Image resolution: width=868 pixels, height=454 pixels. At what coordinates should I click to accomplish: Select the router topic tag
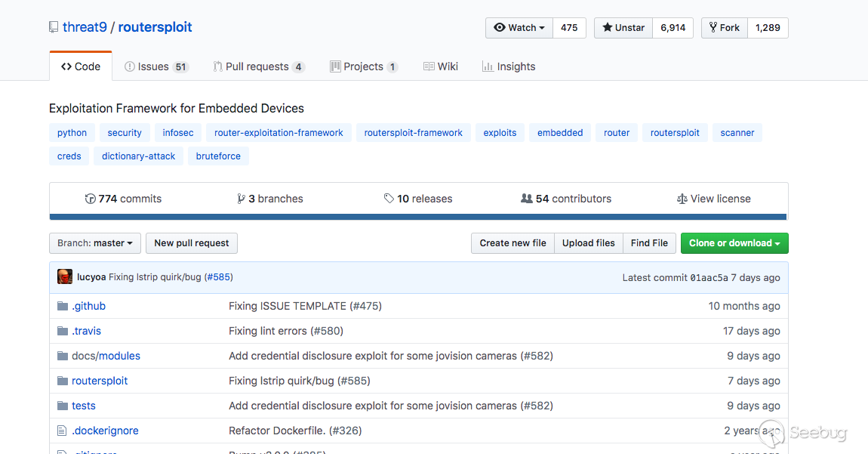pos(617,133)
